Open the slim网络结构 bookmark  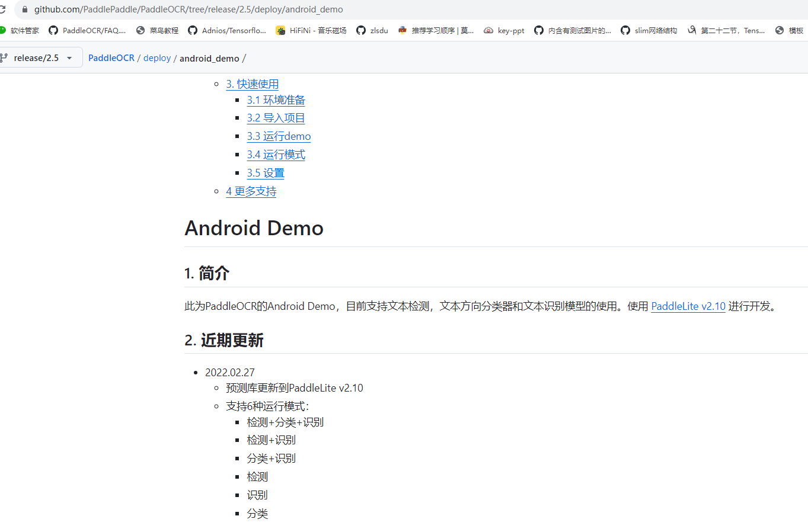[649, 30]
